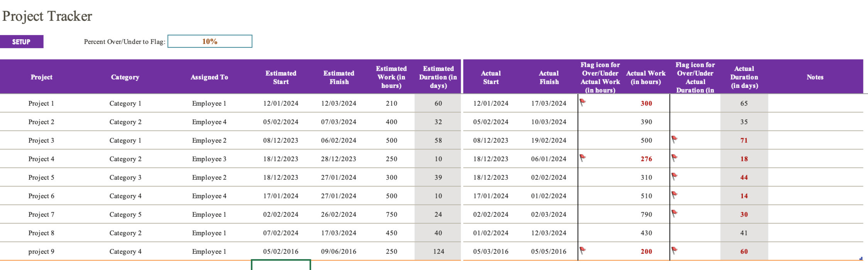This screenshot has width=868, height=270.
Task: Select the 10% flag percent field
Action: (x=210, y=41)
